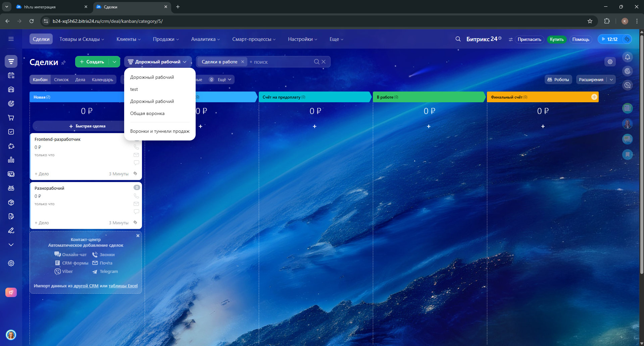Image resolution: width=644 pixels, height=346 pixels.
Task: Click the deal search input field
Action: 282,62
